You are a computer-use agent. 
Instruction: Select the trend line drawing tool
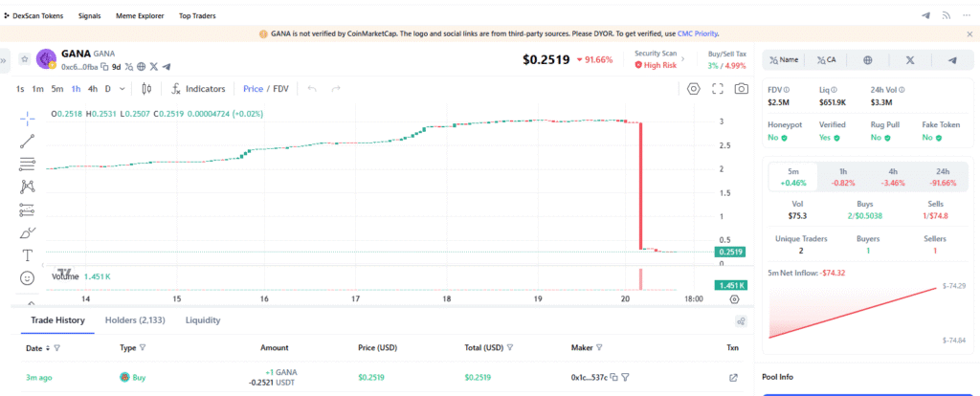click(x=27, y=141)
